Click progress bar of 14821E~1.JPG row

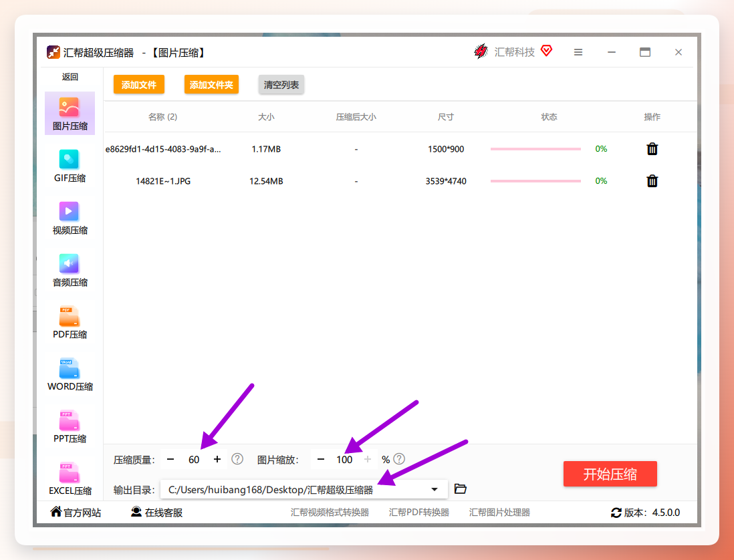(535, 180)
